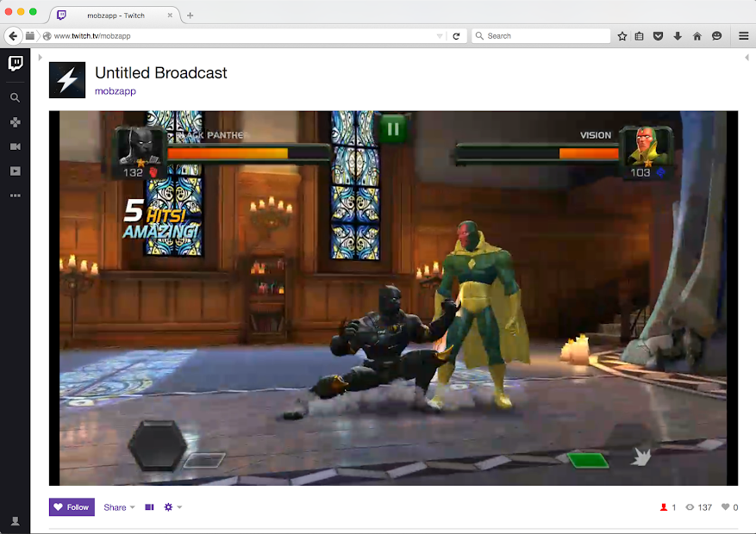
Task: Open the following channels camera icon
Action: 15,146
